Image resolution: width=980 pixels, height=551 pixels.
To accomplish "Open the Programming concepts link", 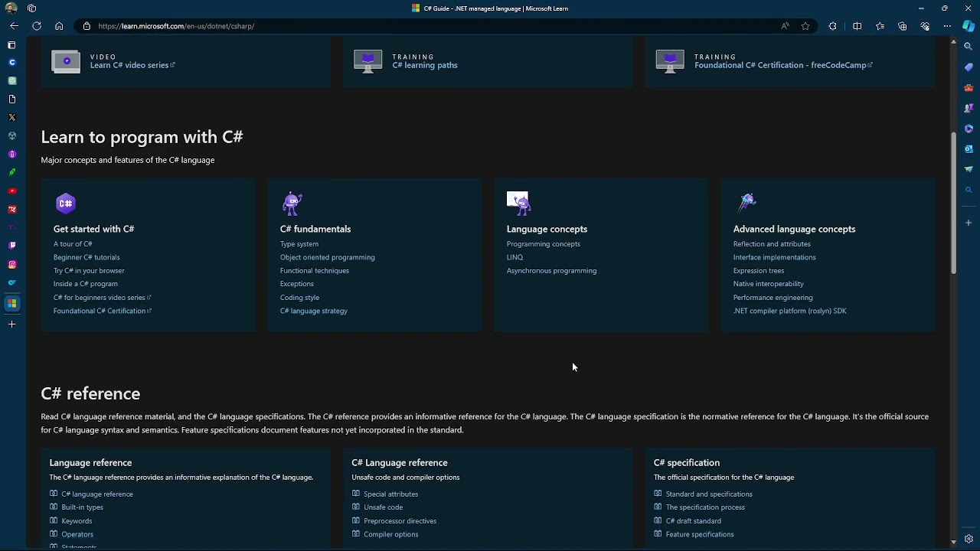I will 544,244.
